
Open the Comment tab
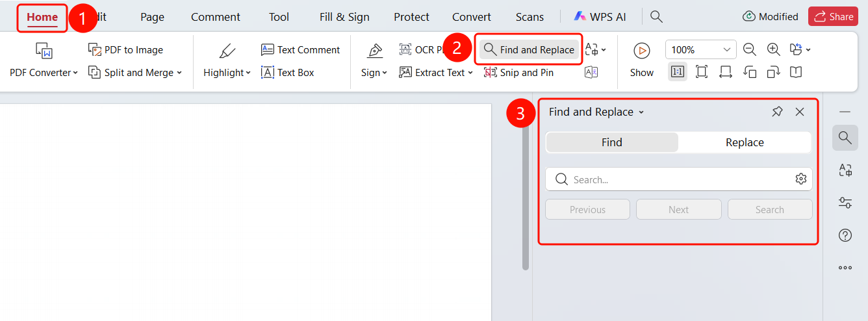coord(216,17)
